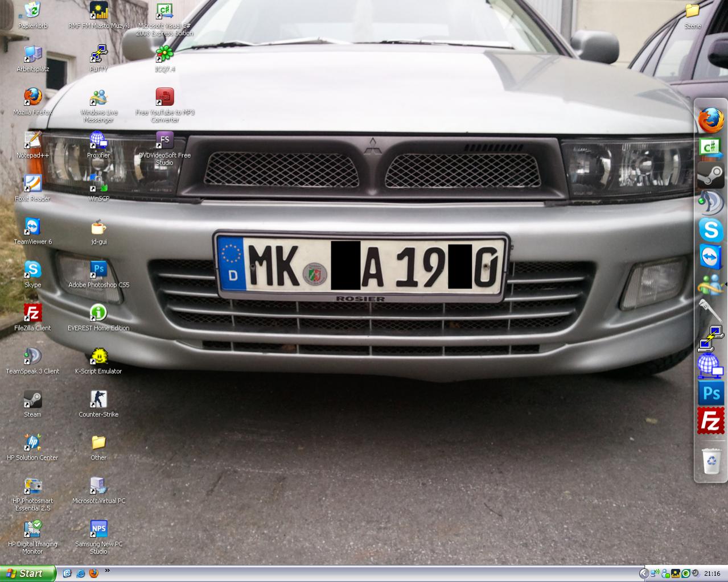Viewport: 728px width, 582px height.
Task: Click the PuTTY icon in the dock
Action: coord(711,339)
